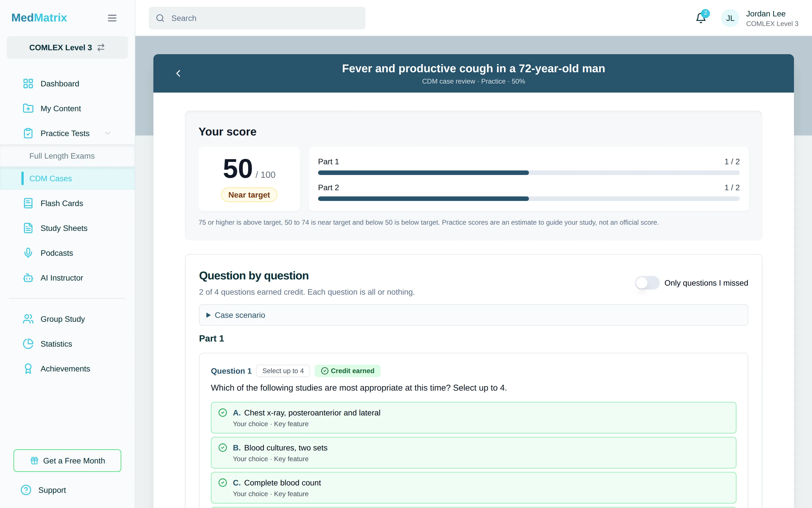This screenshot has width=812, height=508.
Task: Click the My Content folder icon
Action: (28, 109)
